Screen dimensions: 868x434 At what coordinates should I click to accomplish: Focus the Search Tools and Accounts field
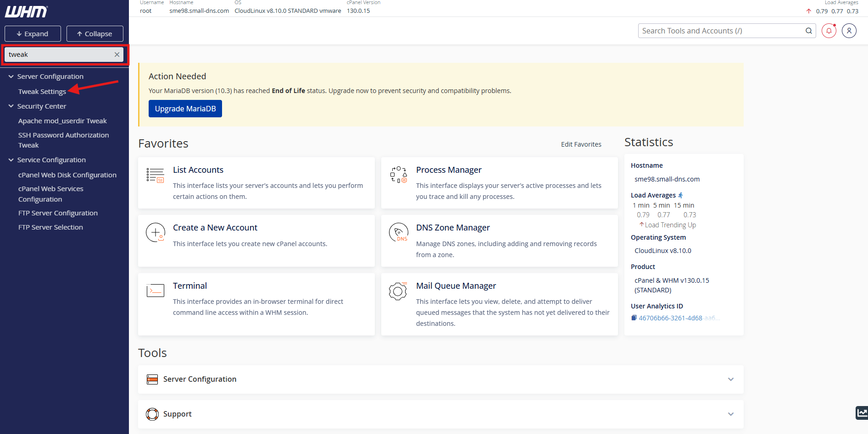[720, 31]
